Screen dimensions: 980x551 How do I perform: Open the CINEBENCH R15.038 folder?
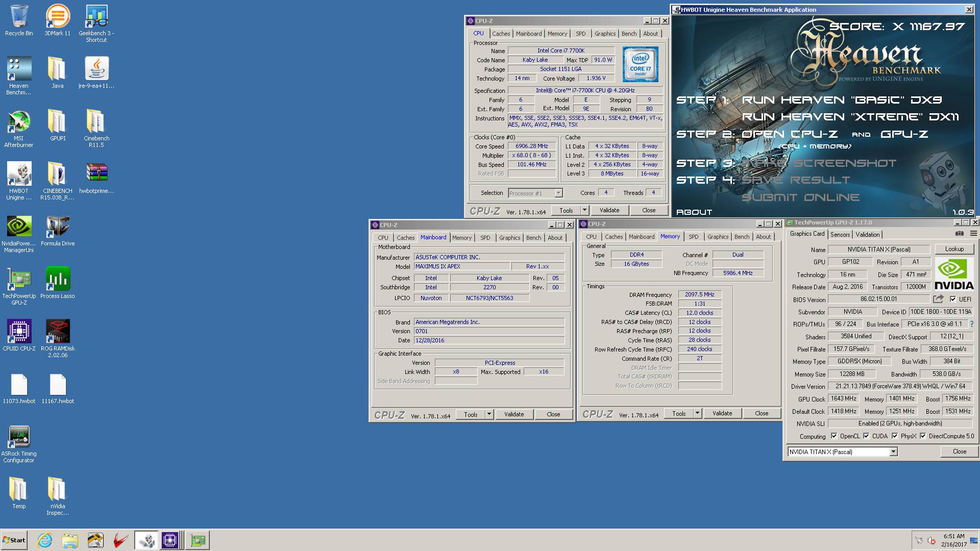tap(58, 181)
